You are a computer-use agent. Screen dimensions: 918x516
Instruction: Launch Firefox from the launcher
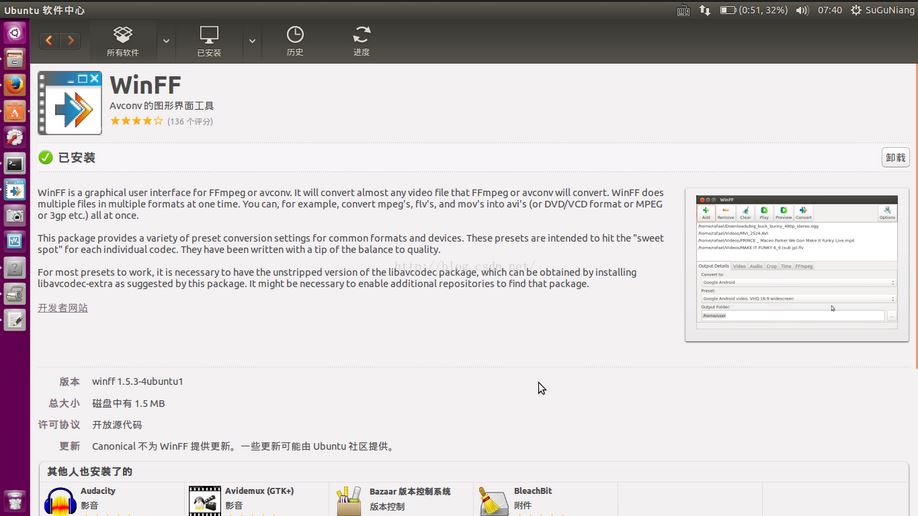coord(15,85)
